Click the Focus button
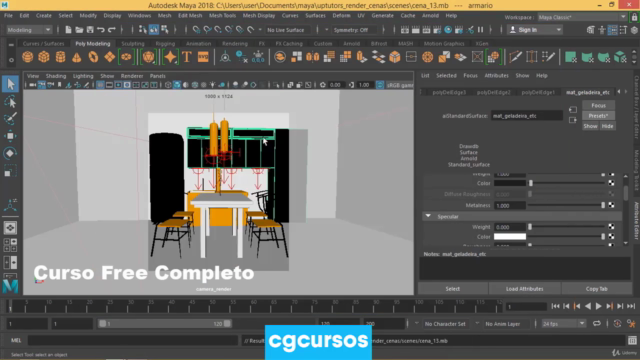The width and height of the screenshot is (640, 360). tap(598, 105)
